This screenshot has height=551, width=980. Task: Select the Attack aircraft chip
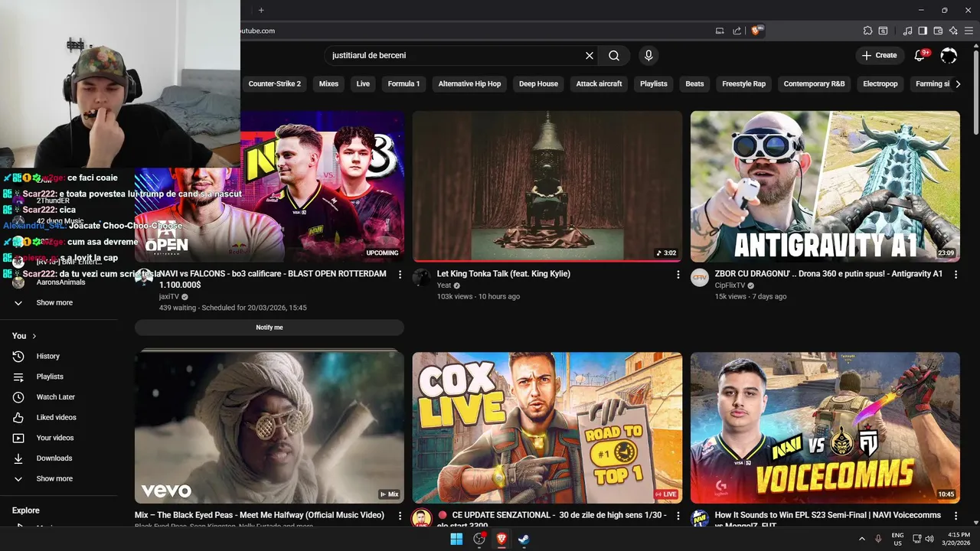pos(599,83)
